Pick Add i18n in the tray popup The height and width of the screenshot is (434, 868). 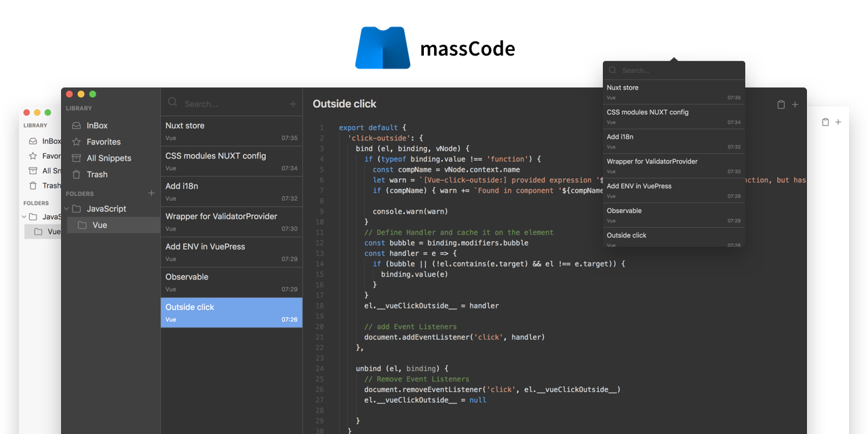pos(673,141)
